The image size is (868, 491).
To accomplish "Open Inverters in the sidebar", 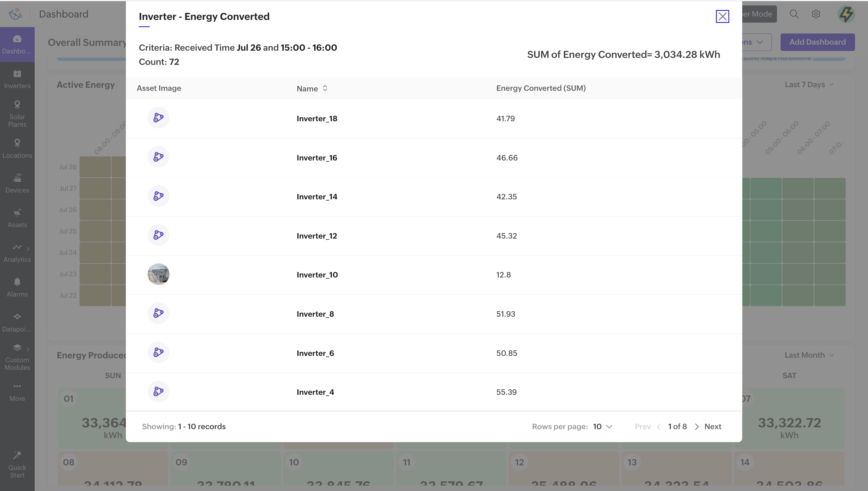I will 17,79.
